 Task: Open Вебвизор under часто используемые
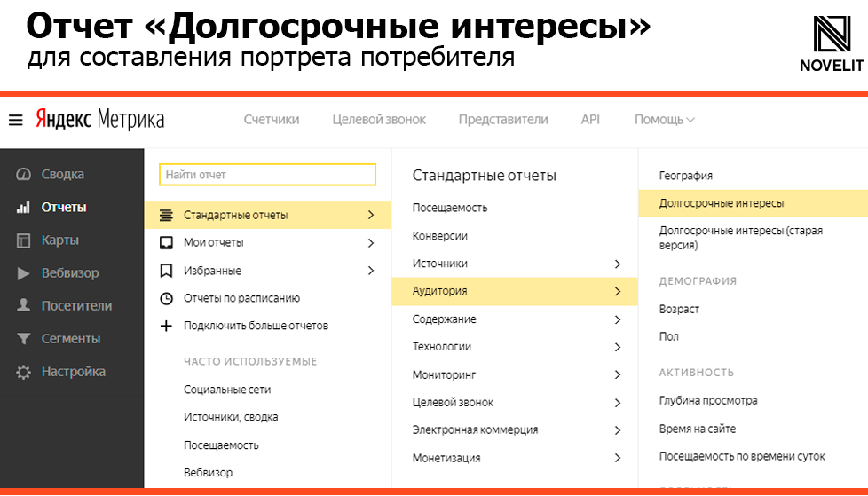coord(209,473)
